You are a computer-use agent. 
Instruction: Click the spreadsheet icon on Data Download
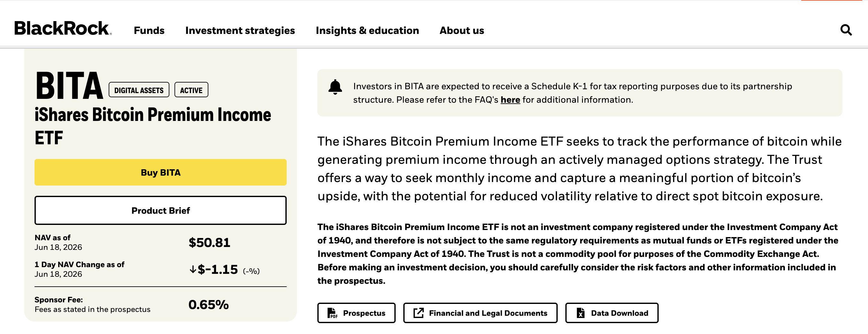pyautogui.click(x=581, y=313)
